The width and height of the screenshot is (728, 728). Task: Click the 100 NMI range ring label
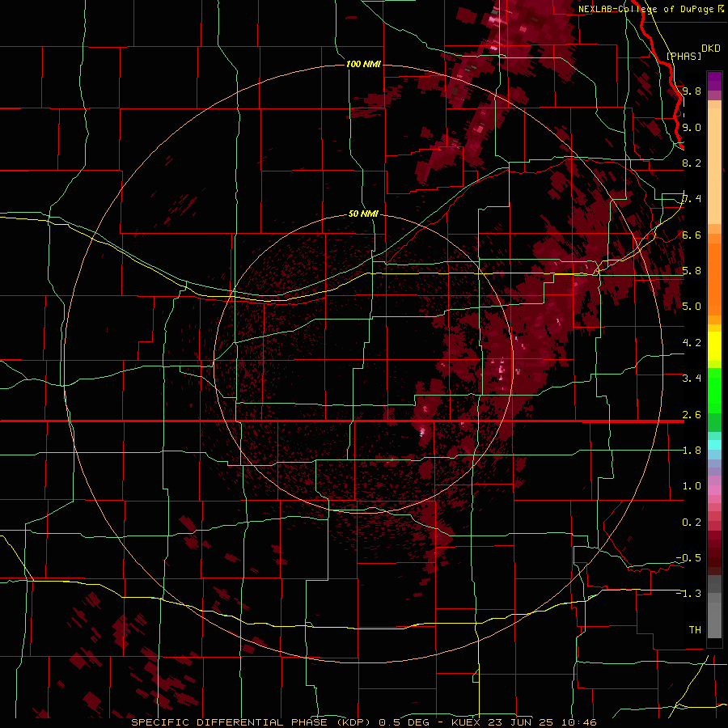[x=363, y=64]
